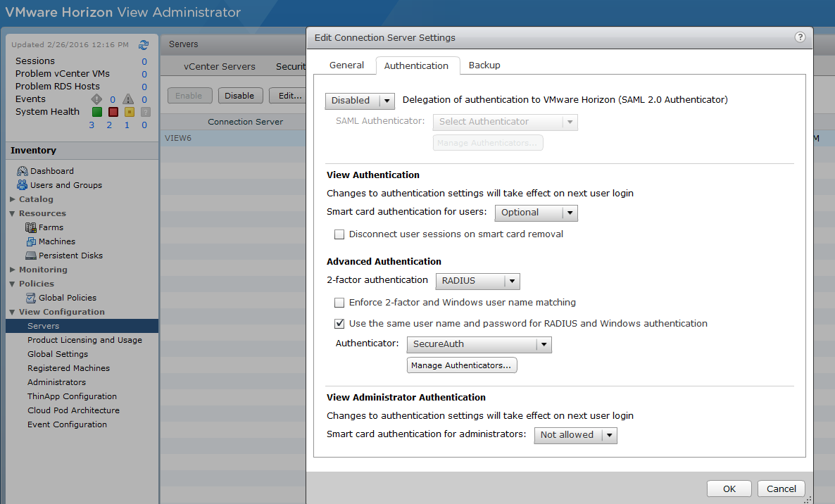This screenshot has height=504, width=835.
Task: Open Global Policies via its icon
Action: pyautogui.click(x=31, y=298)
